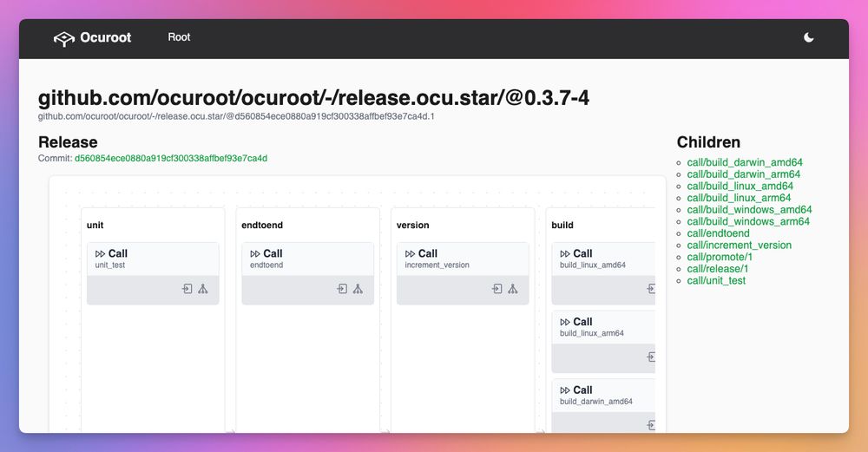Open the commit d560854ece0880a919cf300338affbef93e7ca4d link
The width and height of the screenshot is (868, 452).
click(171, 158)
